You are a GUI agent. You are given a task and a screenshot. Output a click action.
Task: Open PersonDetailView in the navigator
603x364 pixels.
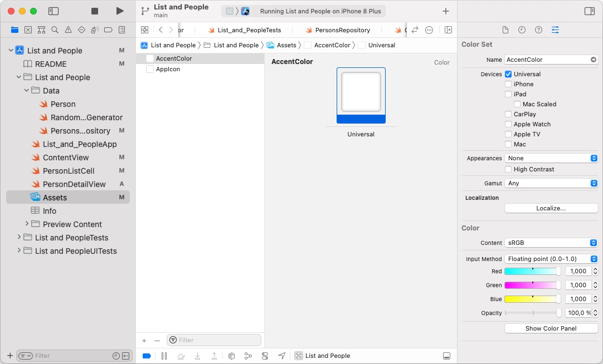(x=74, y=184)
